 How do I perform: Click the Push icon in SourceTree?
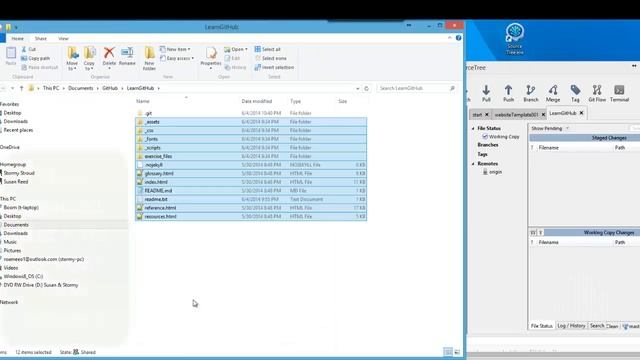[508, 93]
